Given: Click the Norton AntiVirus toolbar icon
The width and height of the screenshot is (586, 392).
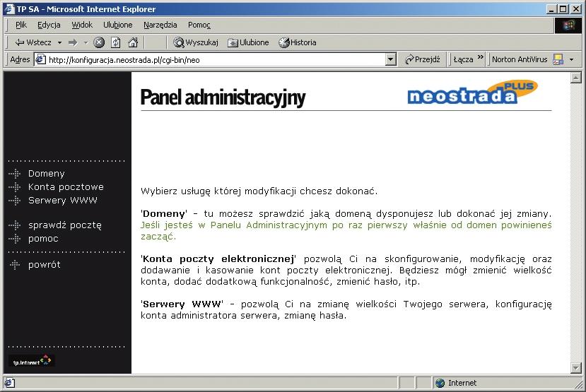Looking at the screenshot, I should coord(558,59).
